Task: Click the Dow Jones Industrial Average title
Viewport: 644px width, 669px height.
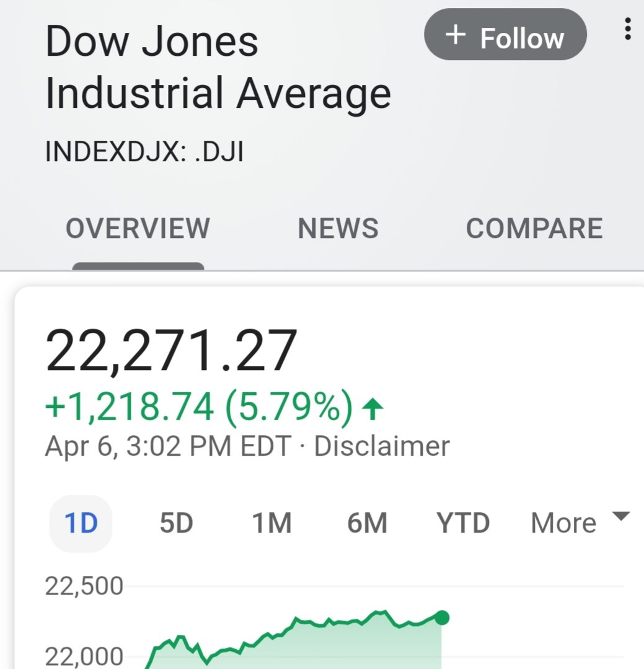Action: coord(218,68)
